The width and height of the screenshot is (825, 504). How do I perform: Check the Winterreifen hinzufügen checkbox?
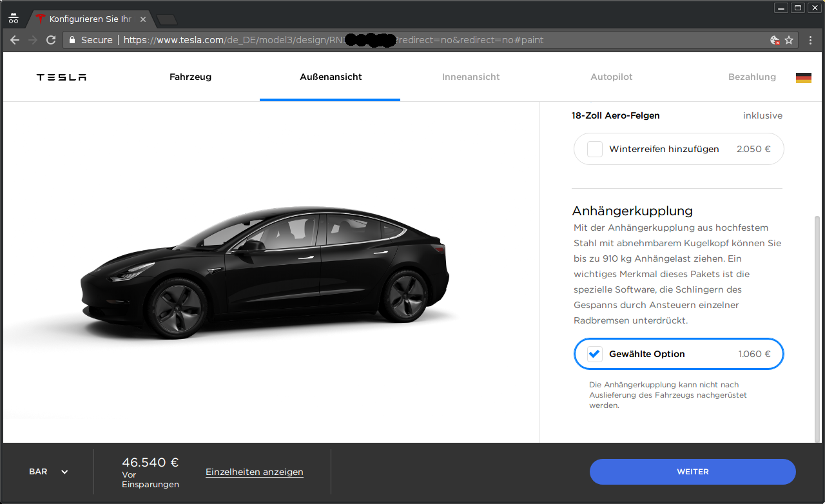click(595, 149)
